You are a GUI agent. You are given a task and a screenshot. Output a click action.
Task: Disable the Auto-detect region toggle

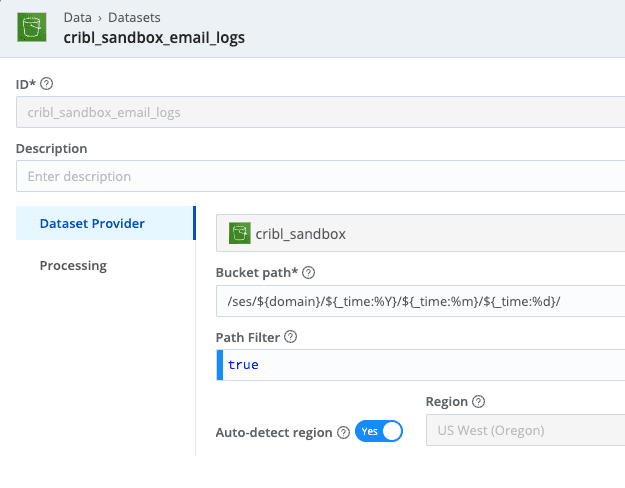coord(379,432)
